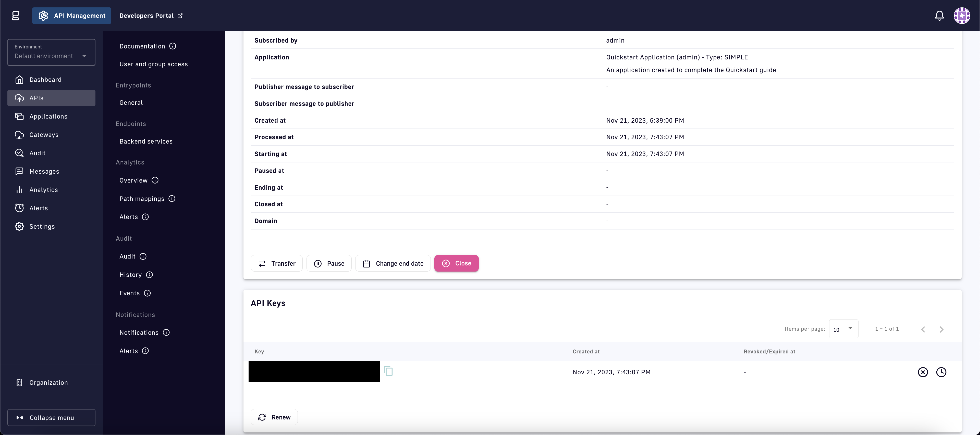
Task: Open Gateways in the sidebar
Action: 44,135
